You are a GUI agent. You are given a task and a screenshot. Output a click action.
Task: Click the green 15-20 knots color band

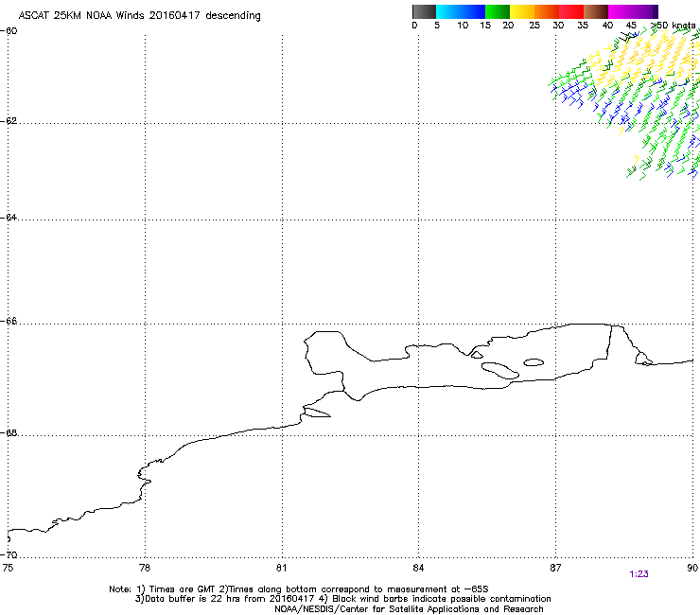[498, 11]
